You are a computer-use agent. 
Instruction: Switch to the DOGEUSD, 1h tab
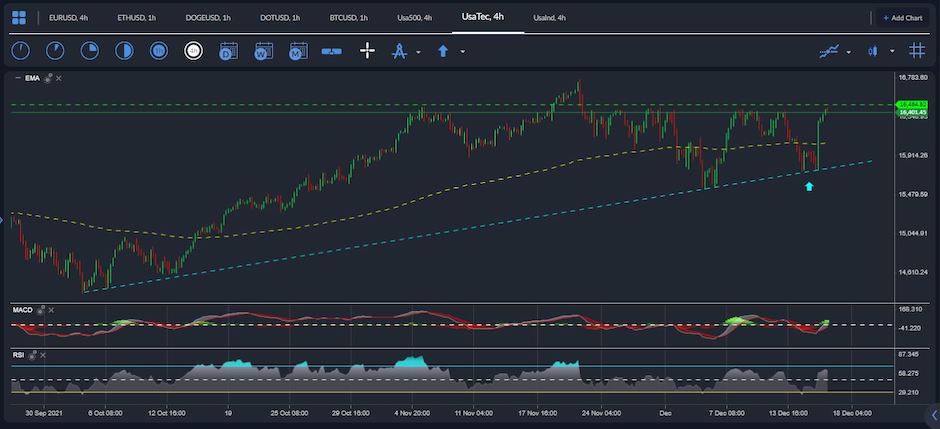click(208, 18)
